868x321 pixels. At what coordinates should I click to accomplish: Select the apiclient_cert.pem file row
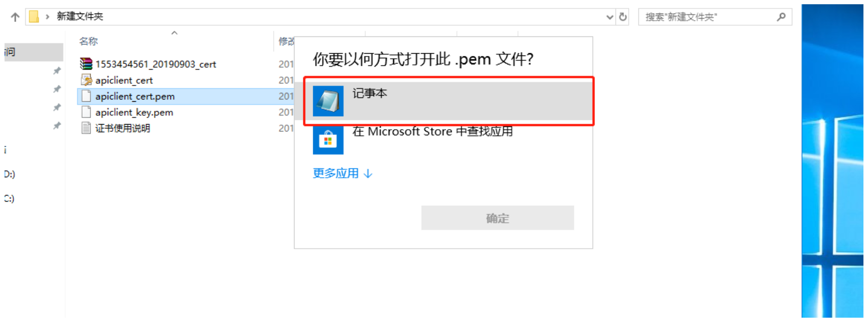click(x=186, y=96)
